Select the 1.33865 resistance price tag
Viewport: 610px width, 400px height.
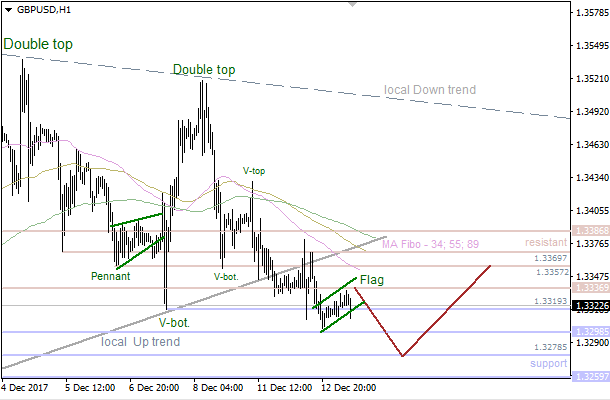(588, 230)
